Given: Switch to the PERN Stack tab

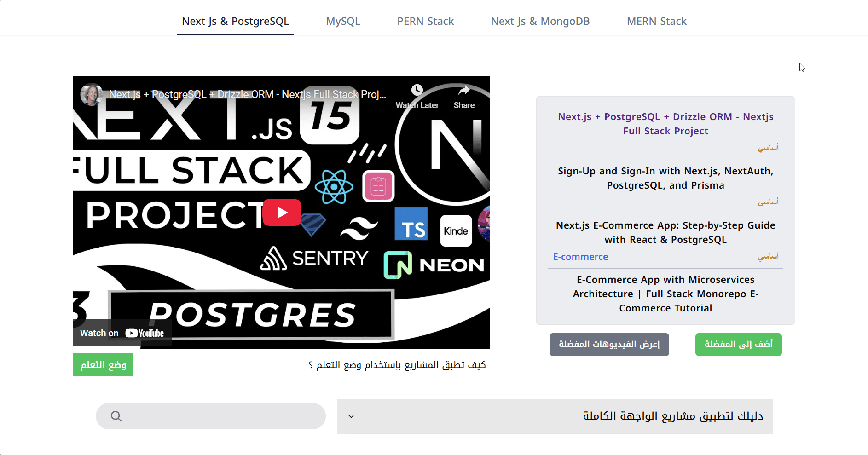Looking at the screenshot, I should coord(425,22).
